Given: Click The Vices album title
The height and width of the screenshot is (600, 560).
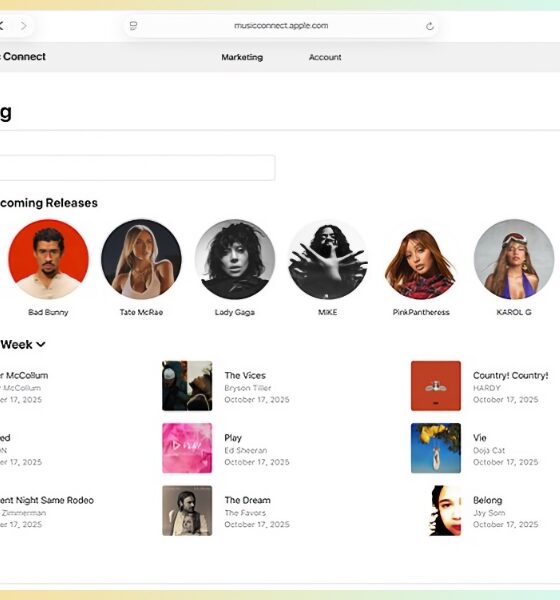Looking at the screenshot, I should pos(245,375).
